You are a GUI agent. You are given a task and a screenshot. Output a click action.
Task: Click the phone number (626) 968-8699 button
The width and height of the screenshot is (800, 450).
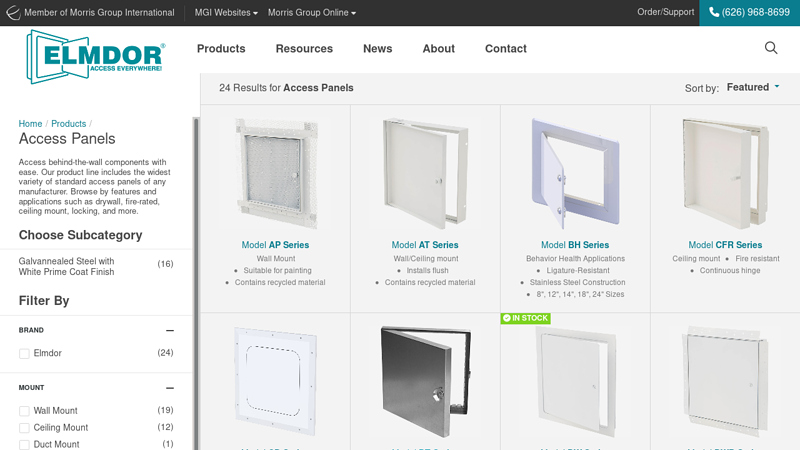(x=749, y=13)
